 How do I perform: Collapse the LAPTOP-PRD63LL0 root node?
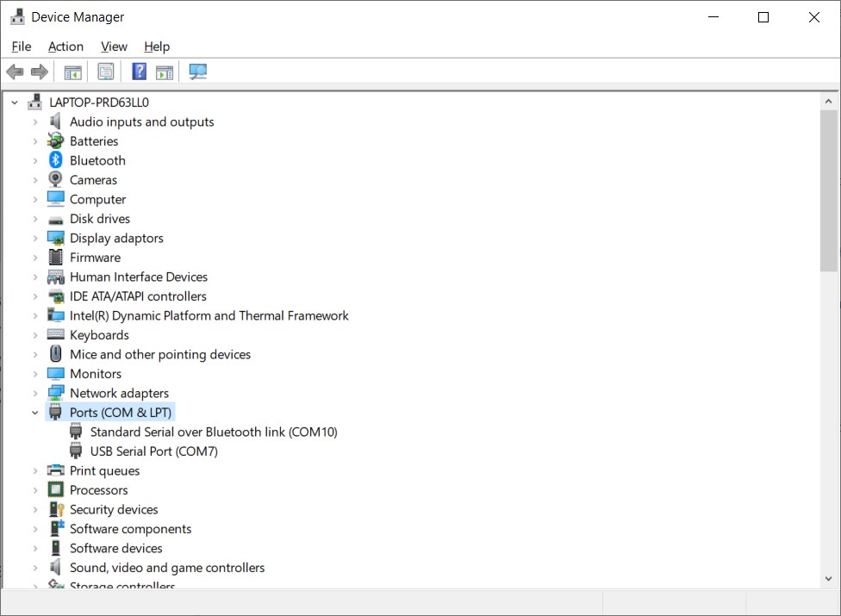(x=15, y=102)
